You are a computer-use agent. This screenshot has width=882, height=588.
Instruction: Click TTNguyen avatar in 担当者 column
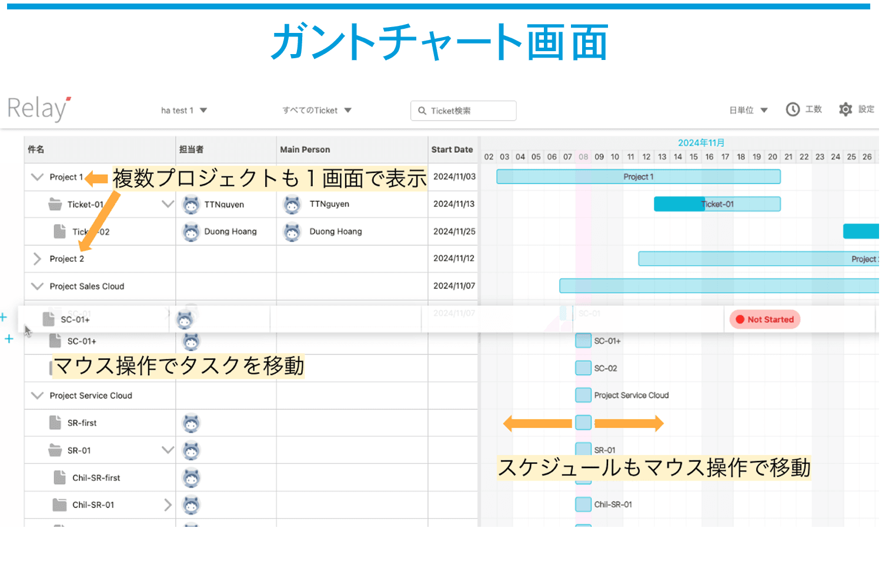click(x=191, y=205)
